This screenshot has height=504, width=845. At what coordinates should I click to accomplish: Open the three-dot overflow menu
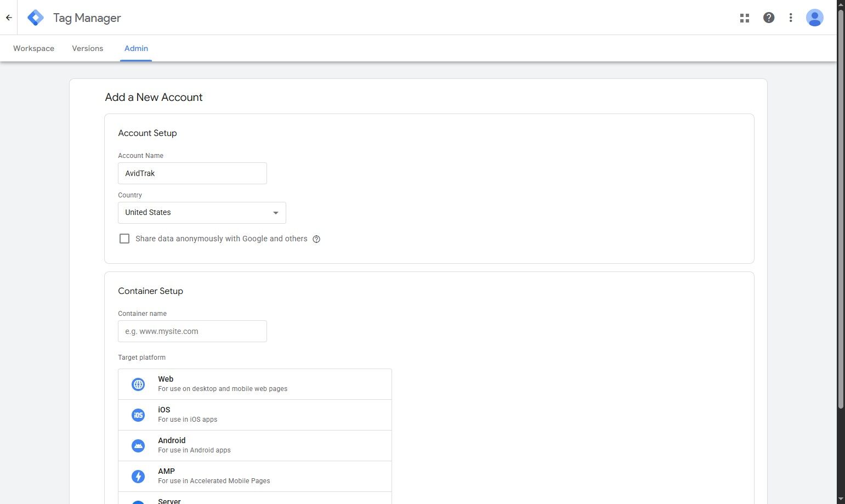[x=791, y=18]
